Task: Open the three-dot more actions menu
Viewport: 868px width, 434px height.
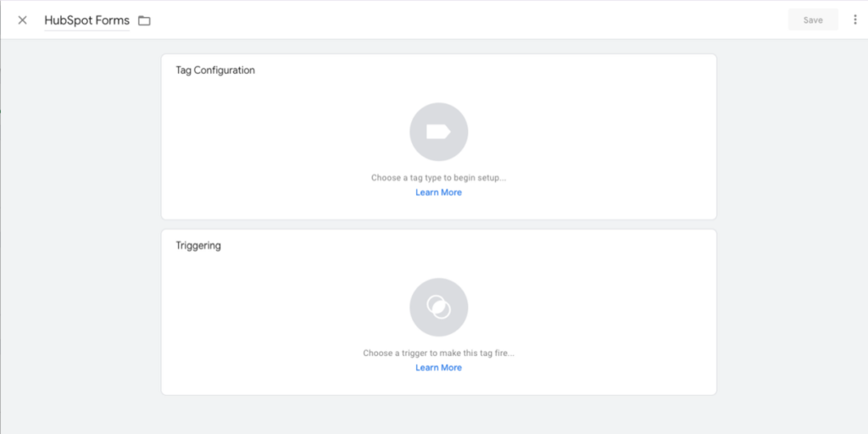Action: coord(854,20)
